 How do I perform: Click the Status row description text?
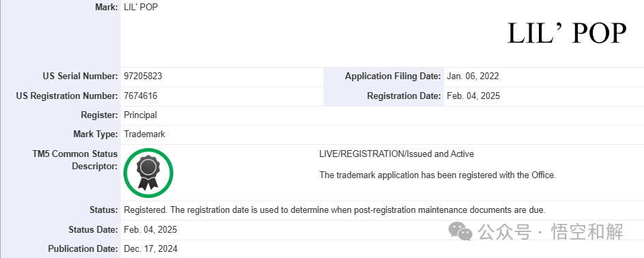click(x=335, y=210)
